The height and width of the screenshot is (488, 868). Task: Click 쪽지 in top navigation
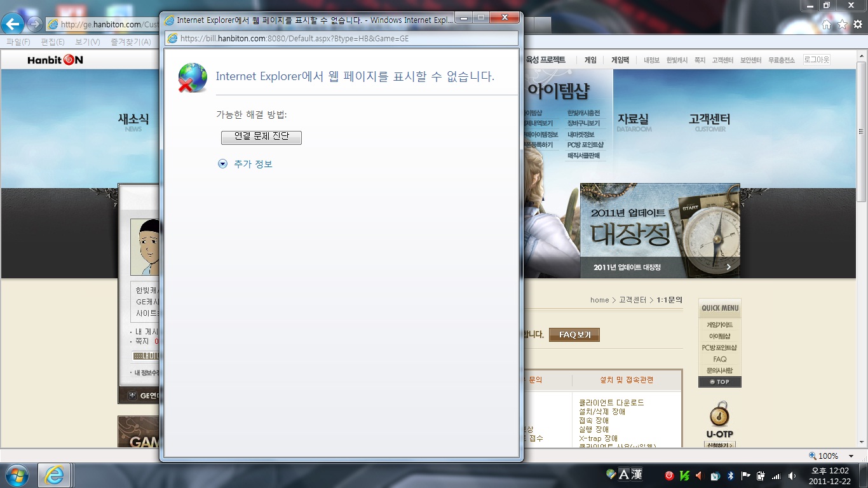pos(700,60)
